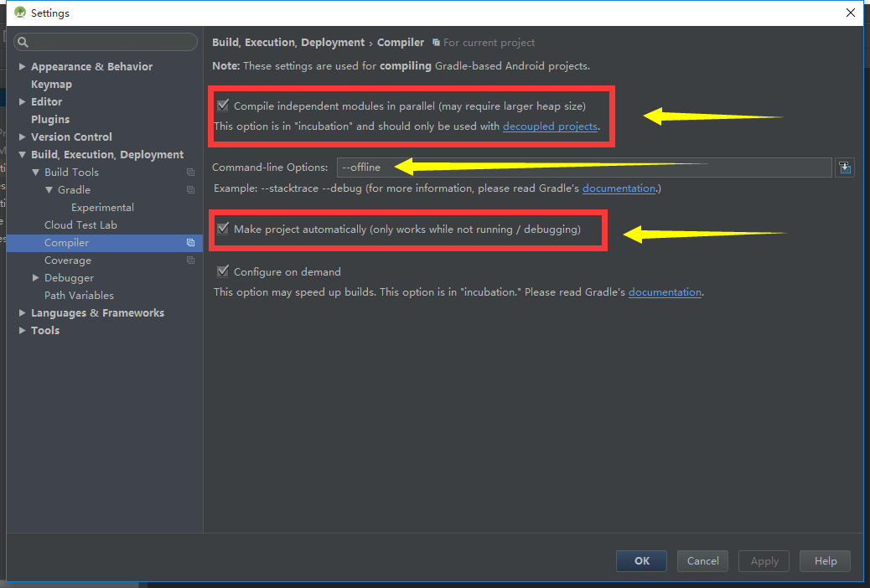Screen dimensions: 870x588
Task: Click the settings search box
Action: pyautogui.click(x=106, y=42)
